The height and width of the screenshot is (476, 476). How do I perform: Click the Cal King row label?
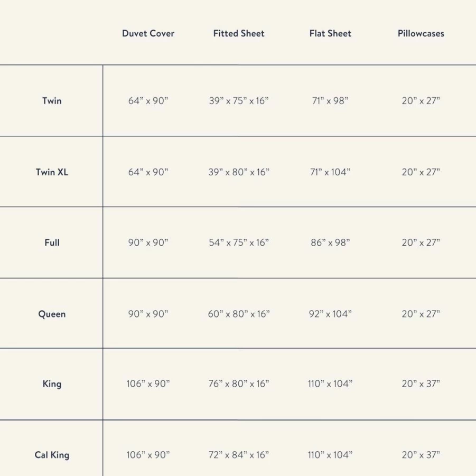pos(52,455)
